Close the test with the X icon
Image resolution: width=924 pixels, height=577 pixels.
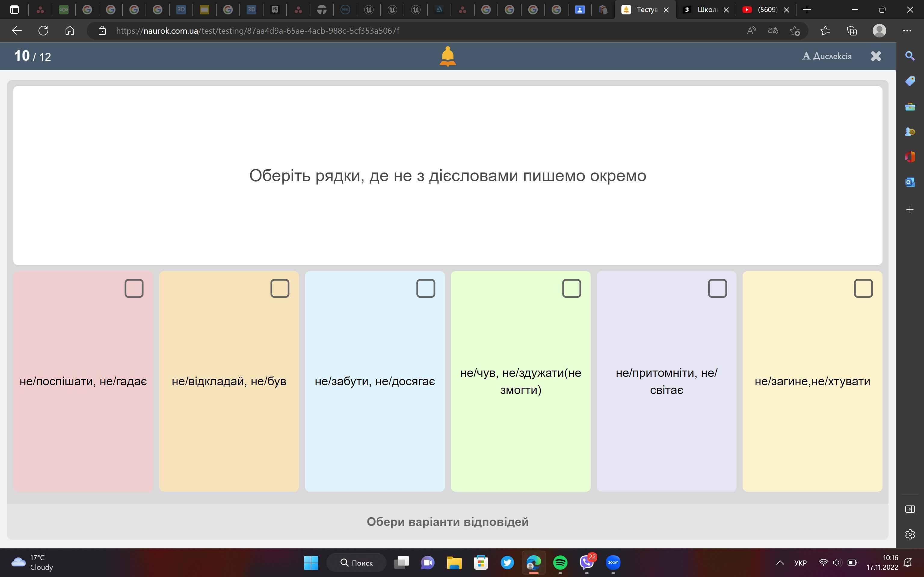tap(876, 56)
